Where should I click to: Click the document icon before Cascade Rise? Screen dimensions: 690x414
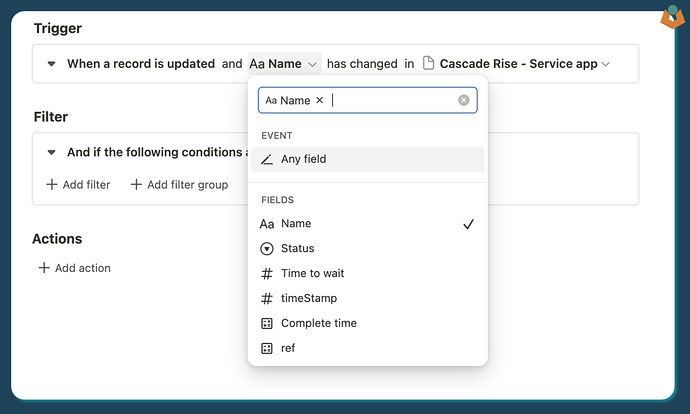point(428,64)
